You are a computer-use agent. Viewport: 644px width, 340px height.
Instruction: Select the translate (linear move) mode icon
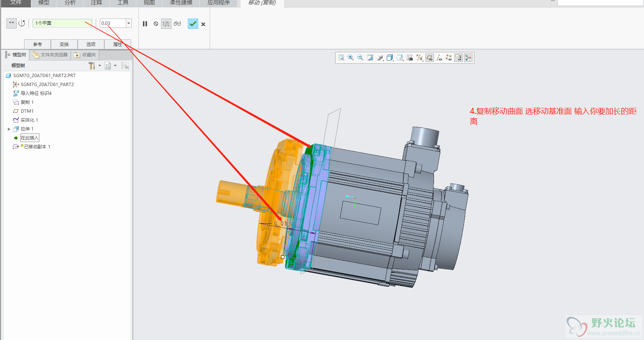(12, 23)
